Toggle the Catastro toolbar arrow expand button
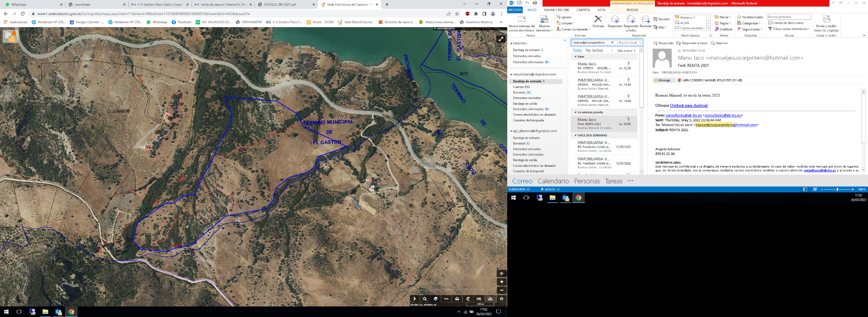The image size is (868, 317). 414,299
